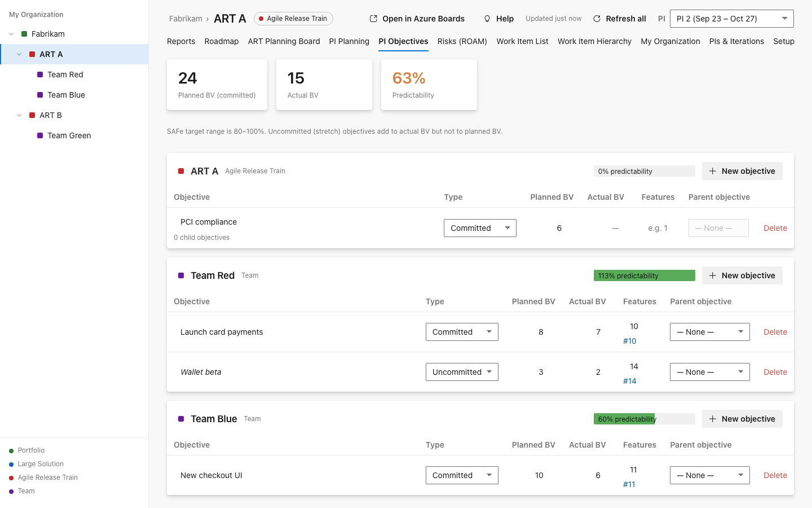Select Team Red in the sidebar tree
The width and height of the screenshot is (812, 508).
pyautogui.click(x=74, y=75)
